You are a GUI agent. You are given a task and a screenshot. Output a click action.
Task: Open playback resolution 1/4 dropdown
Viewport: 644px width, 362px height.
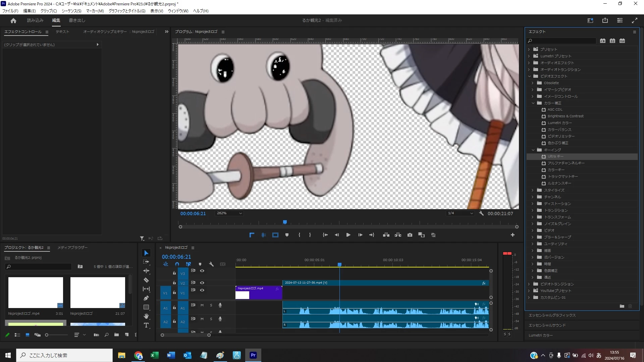pyautogui.click(x=460, y=213)
